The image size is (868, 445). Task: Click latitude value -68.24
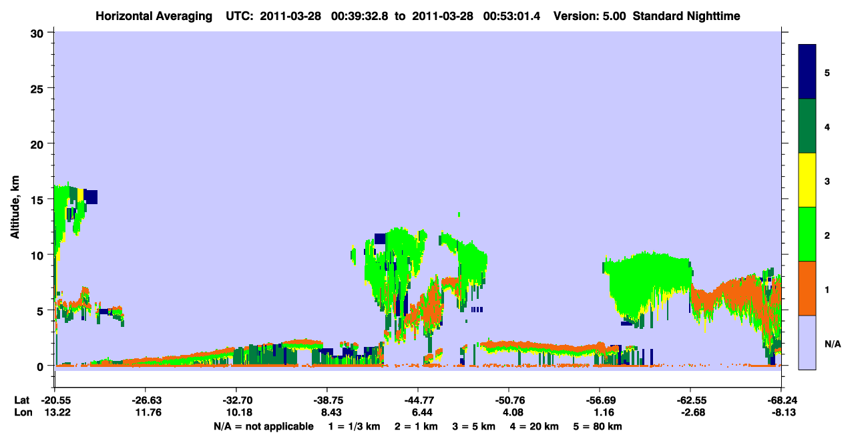pyautogui.click(x=781, y=400)
